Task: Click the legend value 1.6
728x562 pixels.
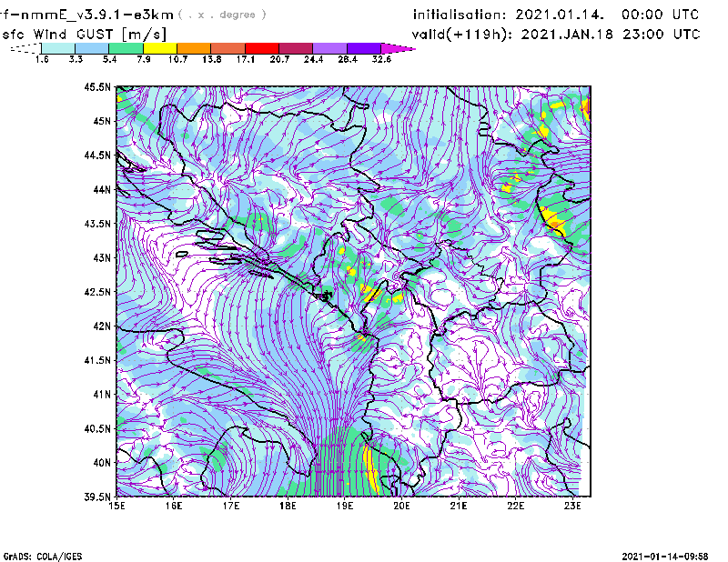Action: coord(42,59)
